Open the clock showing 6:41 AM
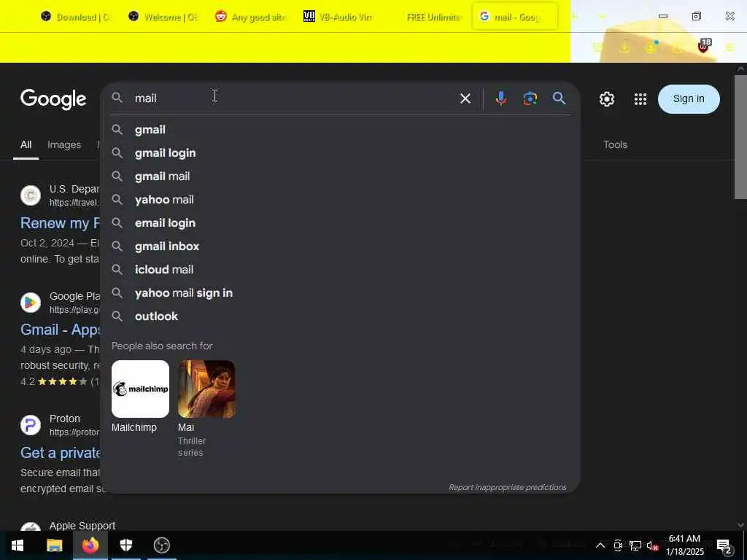The height and width of the screenshot is (560, 747). (684, 545)
